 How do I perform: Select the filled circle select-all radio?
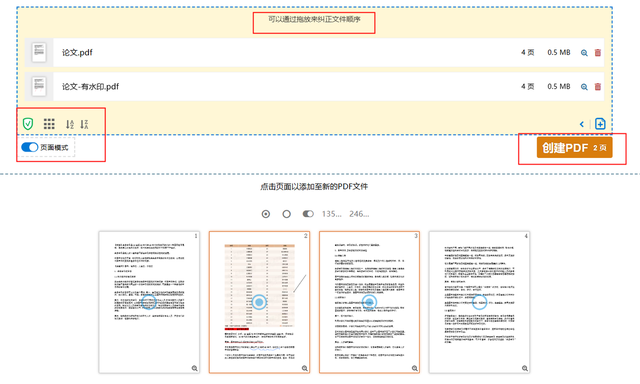(266, 214)
